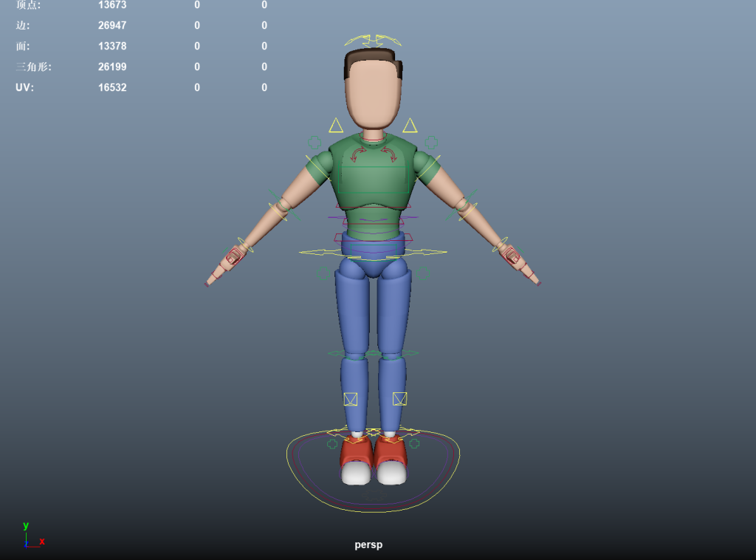Screen dimensions: 756x560
Task: Pick the green cross control beside the left shoulder
Action: click(x=315, y=142)
